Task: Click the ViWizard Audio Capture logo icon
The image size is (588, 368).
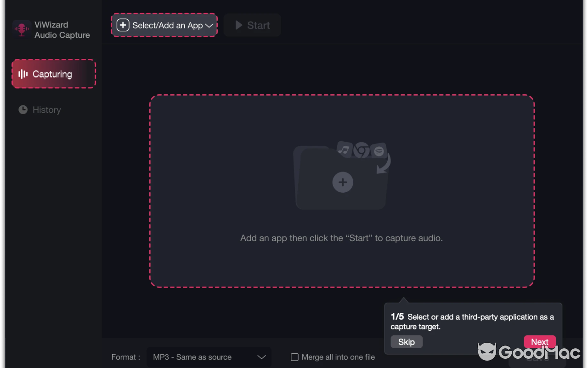Action: (x=21, y=29)
